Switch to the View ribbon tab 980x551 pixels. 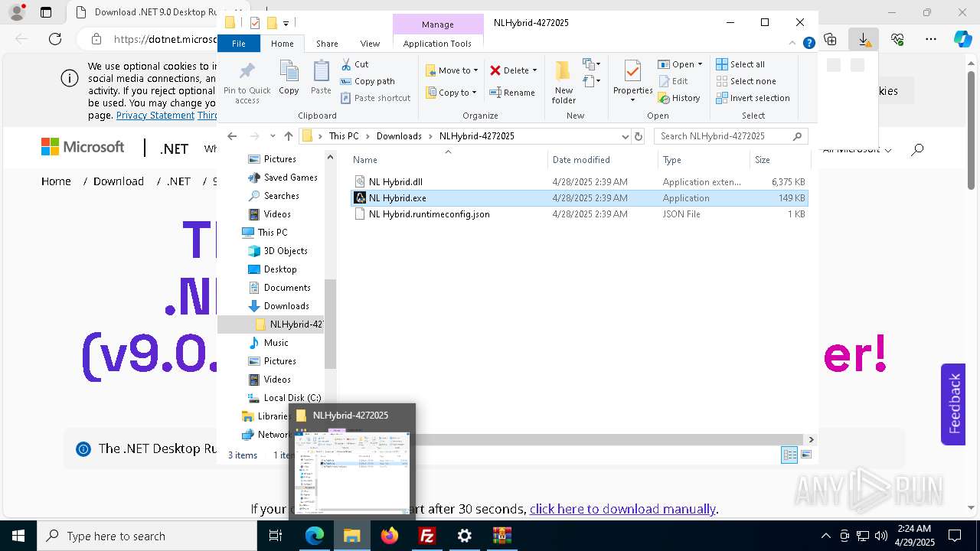click(x=370, y=44)
